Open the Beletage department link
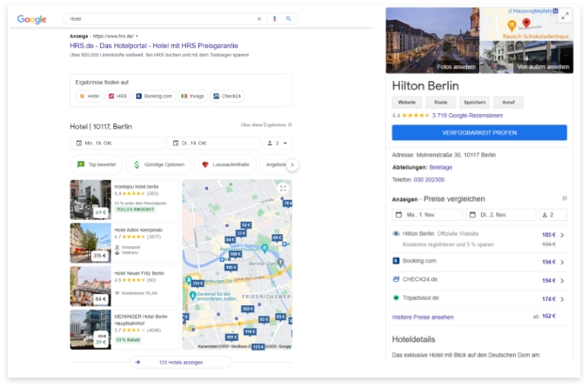 point(441,167)
